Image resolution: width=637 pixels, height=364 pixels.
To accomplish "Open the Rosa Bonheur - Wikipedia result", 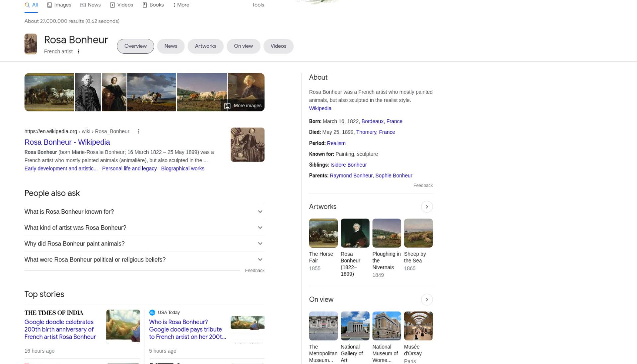I will 67,142.
